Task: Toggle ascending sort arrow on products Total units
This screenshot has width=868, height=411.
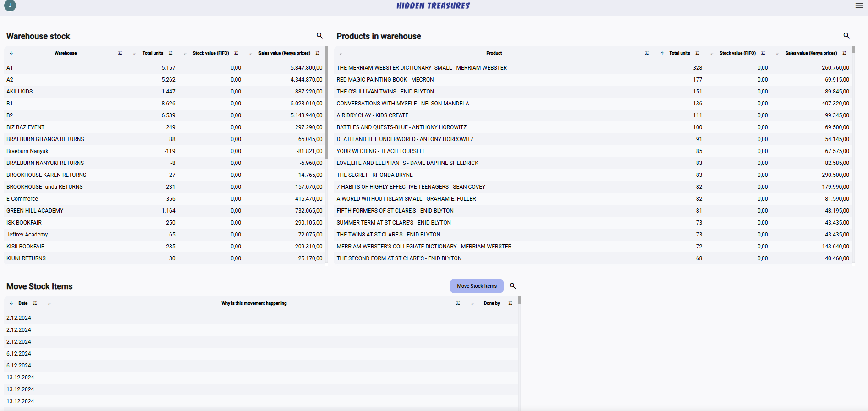Action: 662,53
